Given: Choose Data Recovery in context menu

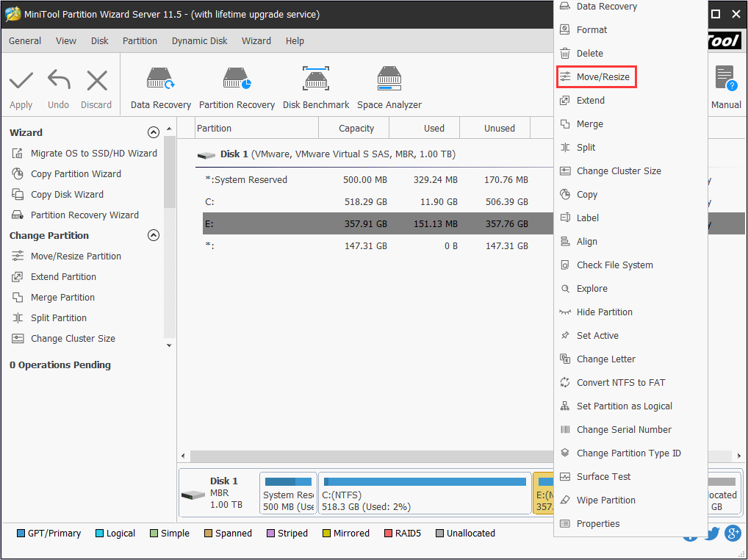Looking at the screenshot, I should tap(630, 7).
